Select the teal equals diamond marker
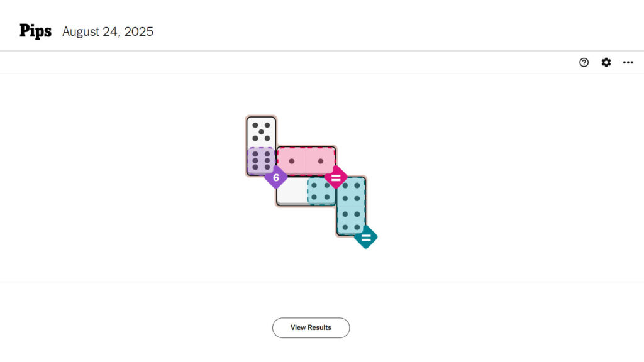Image resolution: width=644 pixels, height=362 pixels. tap(365, 238)
